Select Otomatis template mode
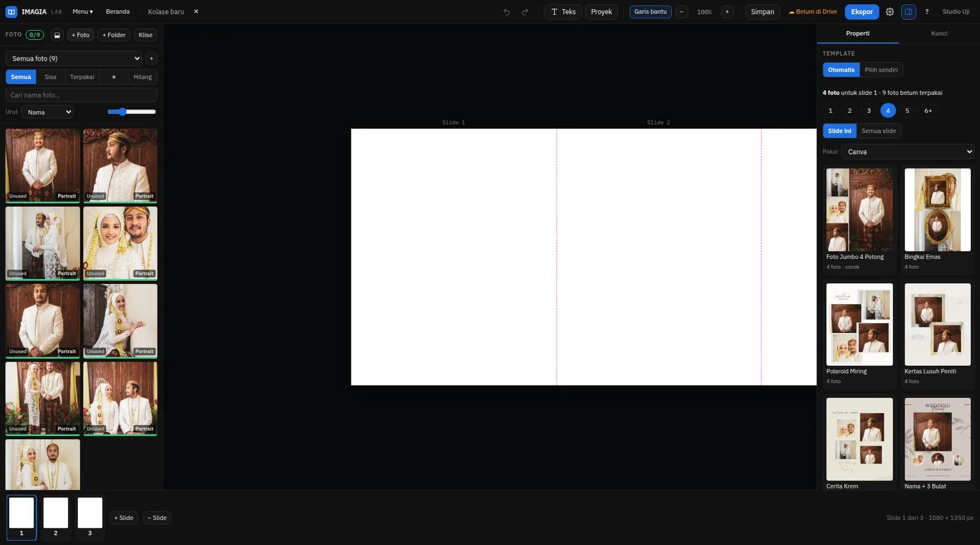980x545 pixels. (841, 70)
